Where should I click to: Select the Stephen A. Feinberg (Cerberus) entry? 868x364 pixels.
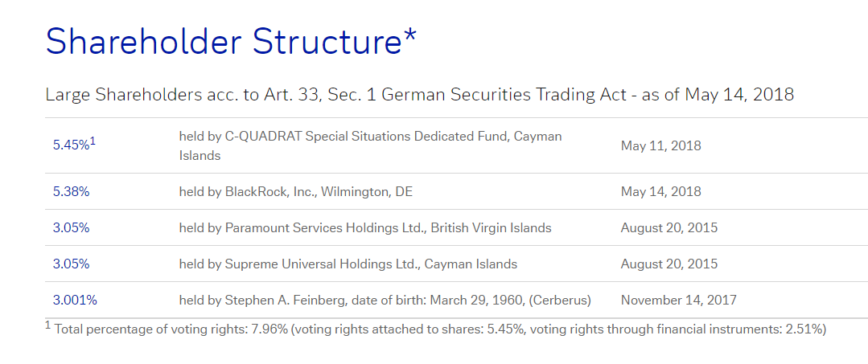click(x=385, y=301)
